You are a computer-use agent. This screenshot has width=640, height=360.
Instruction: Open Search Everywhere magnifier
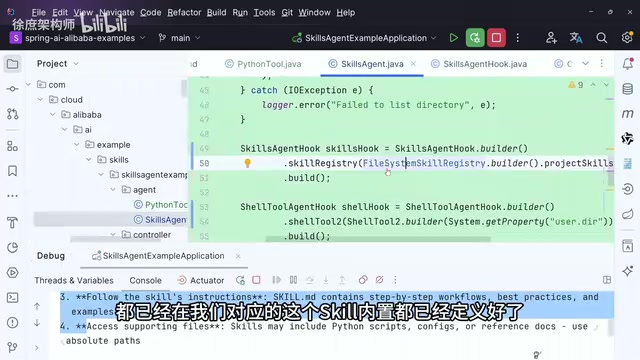[x=601, y=38]
